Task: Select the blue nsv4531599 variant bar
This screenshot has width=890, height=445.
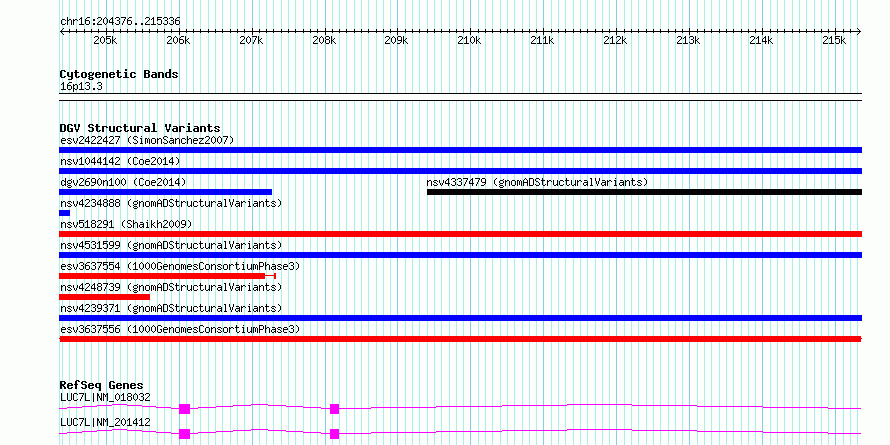Action: point(460,255)
